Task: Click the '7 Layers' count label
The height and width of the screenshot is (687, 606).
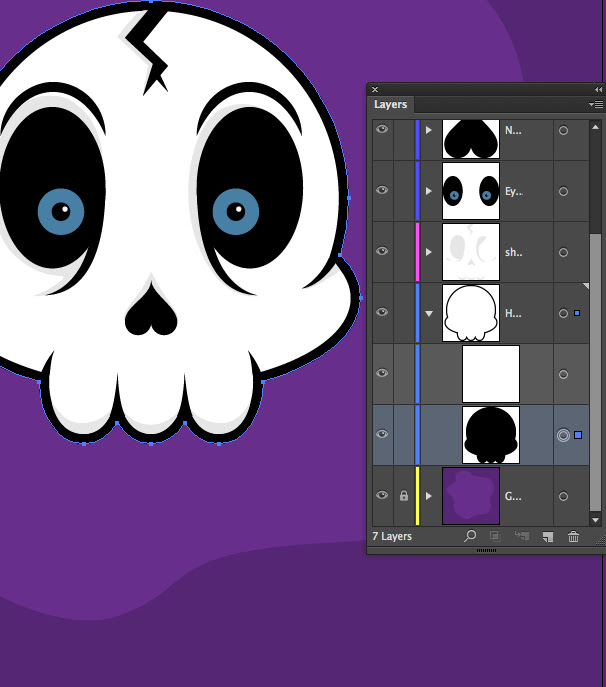Action: tap(392, 536)
